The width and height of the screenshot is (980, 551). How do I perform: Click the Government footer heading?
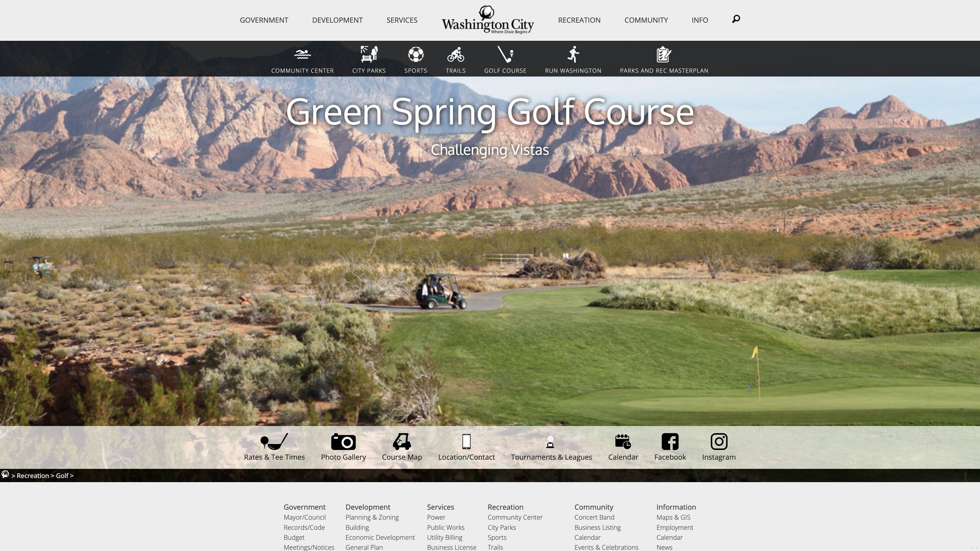pyautogui.click(x=304, y=507)
